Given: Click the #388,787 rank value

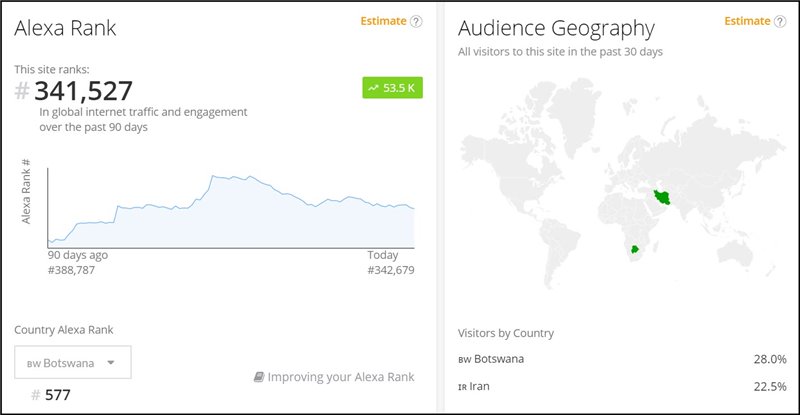Looking at the screenshot, I should [x=71, y=270].
